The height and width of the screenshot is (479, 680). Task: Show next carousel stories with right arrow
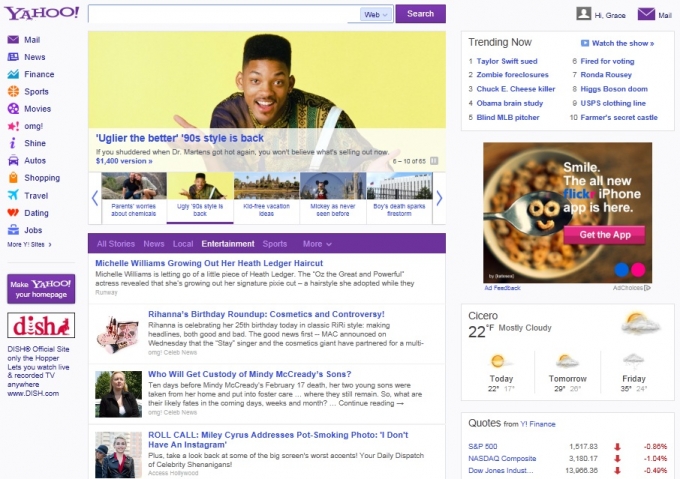(439, 198)
